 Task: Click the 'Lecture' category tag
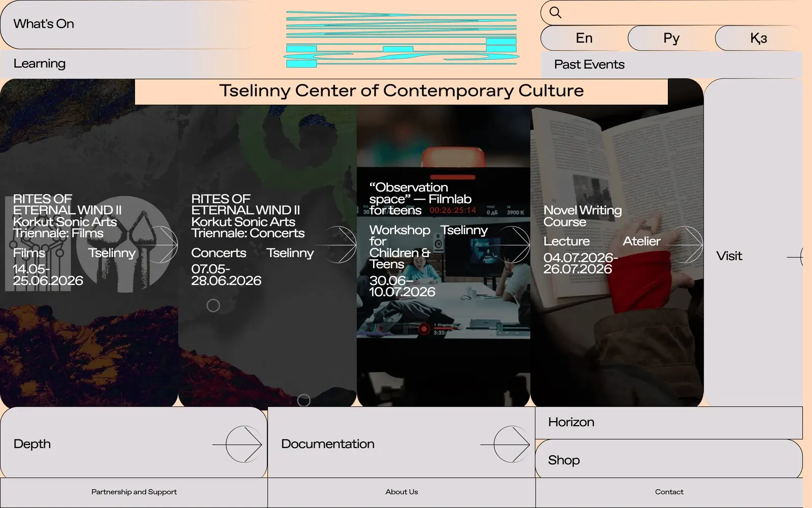(567, 241)
